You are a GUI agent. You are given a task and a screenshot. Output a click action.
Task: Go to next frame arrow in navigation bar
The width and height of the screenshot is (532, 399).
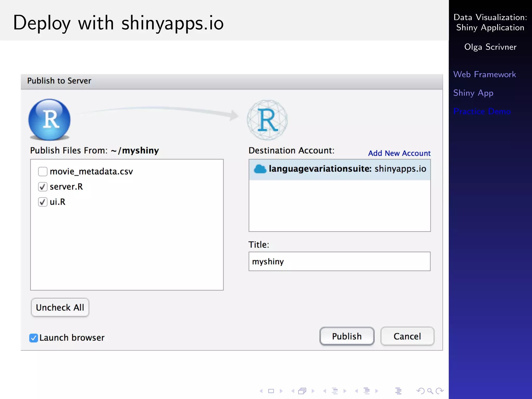[x=313, y=391]
